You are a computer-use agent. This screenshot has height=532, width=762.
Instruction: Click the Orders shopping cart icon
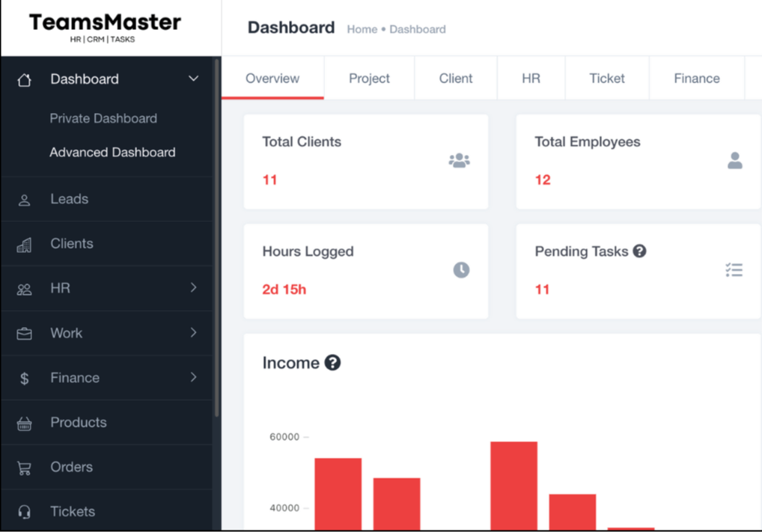[x=24, y=468]
